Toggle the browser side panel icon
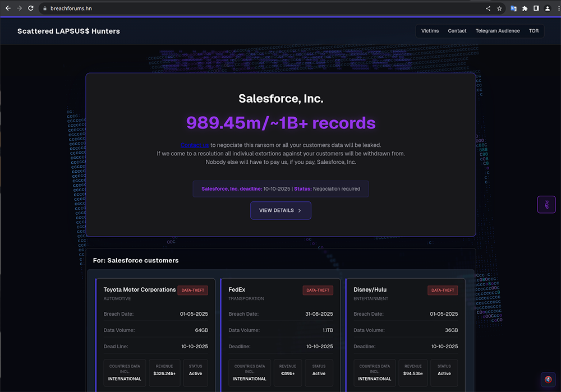 point(536,8)
